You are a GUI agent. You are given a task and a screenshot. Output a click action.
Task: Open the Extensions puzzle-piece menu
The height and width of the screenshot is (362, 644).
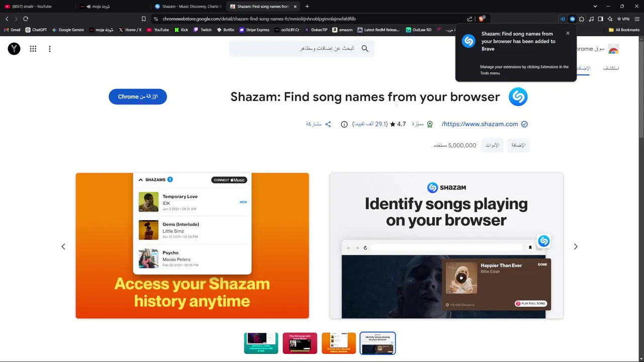(582, 19)
